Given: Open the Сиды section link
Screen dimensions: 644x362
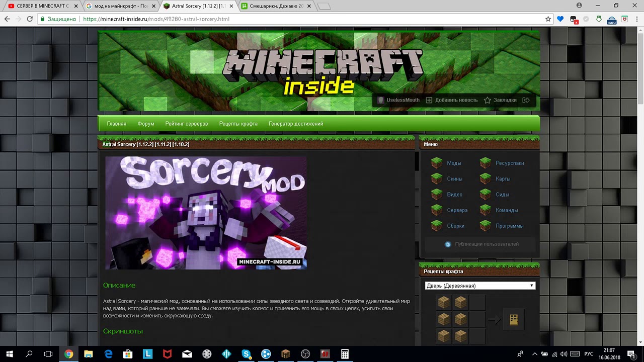Looking at the screenshot, I should click(503, 195).
